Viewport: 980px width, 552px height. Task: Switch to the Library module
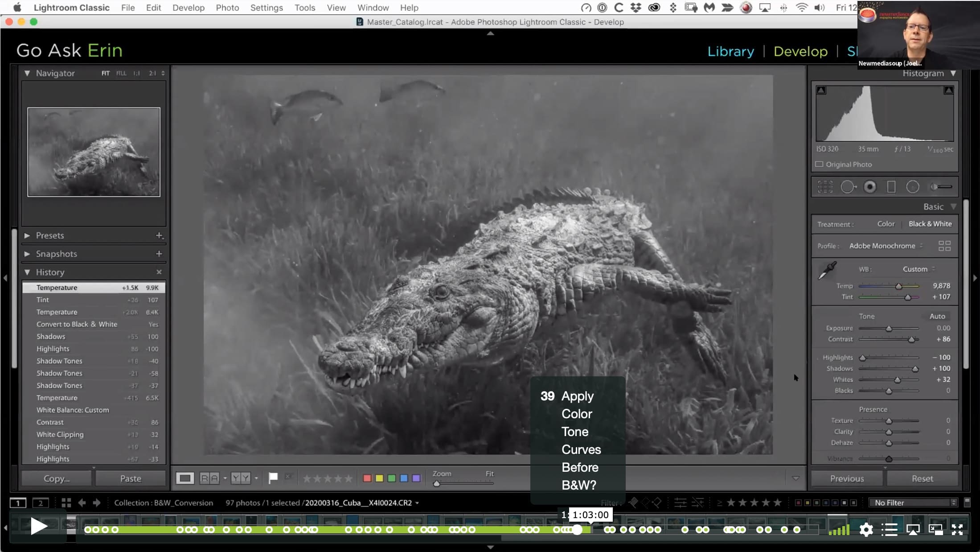(x=731, y=51)
